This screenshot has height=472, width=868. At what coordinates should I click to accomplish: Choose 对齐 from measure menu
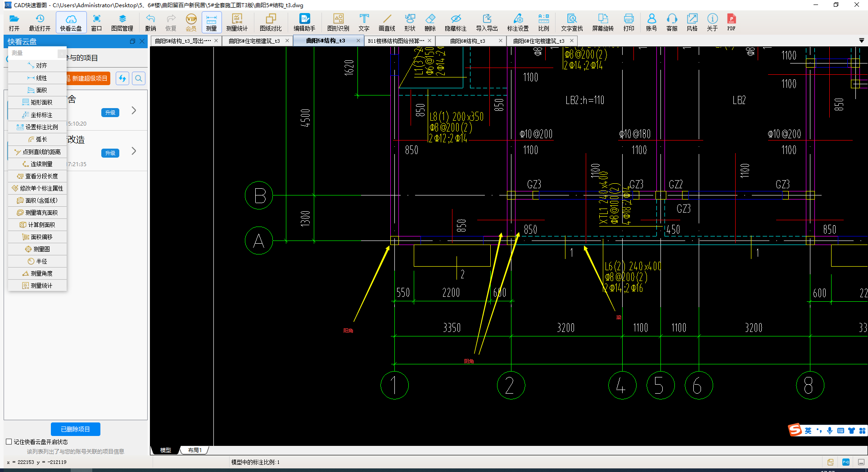click(37, 65)
